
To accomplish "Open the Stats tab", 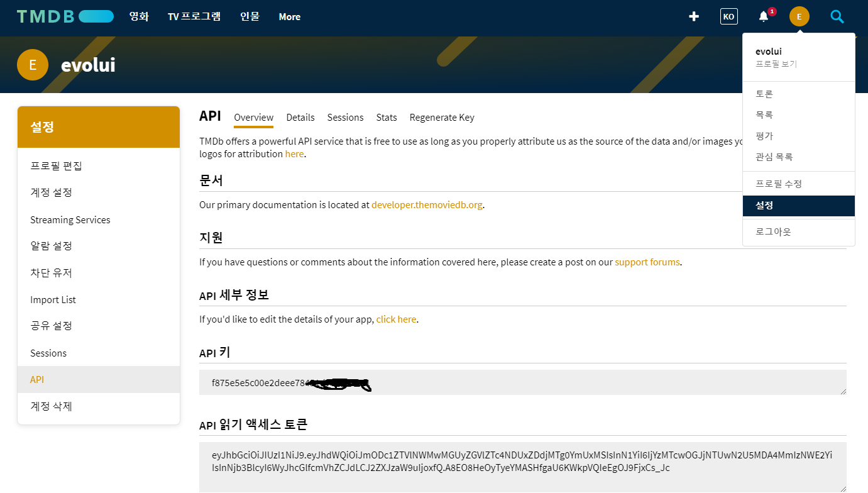I will (387, 118).
